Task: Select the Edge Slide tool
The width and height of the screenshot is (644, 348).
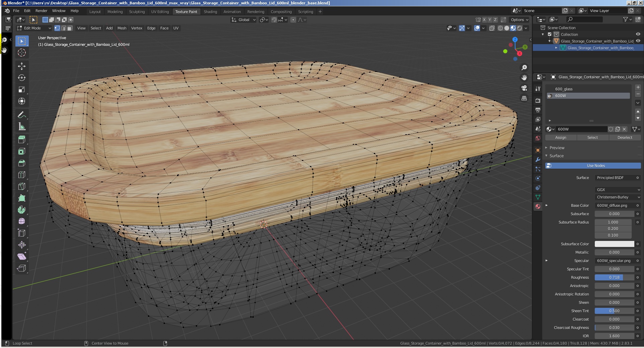Action: click(22, 233)
